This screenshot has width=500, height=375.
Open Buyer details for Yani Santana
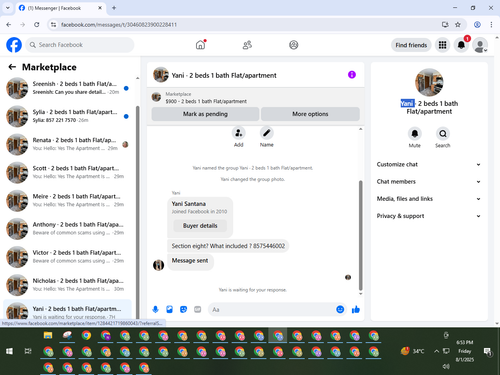click(x=200, y=226)
